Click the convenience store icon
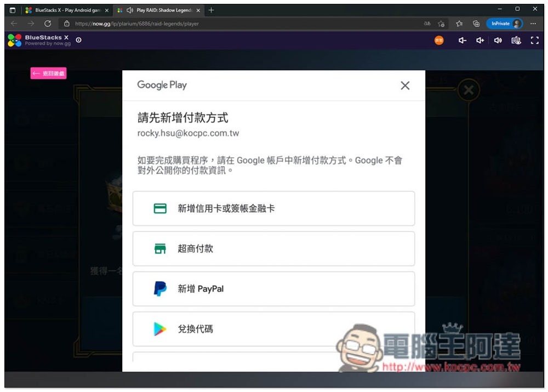This screenshot has height=392, width=548. (160, 248)
